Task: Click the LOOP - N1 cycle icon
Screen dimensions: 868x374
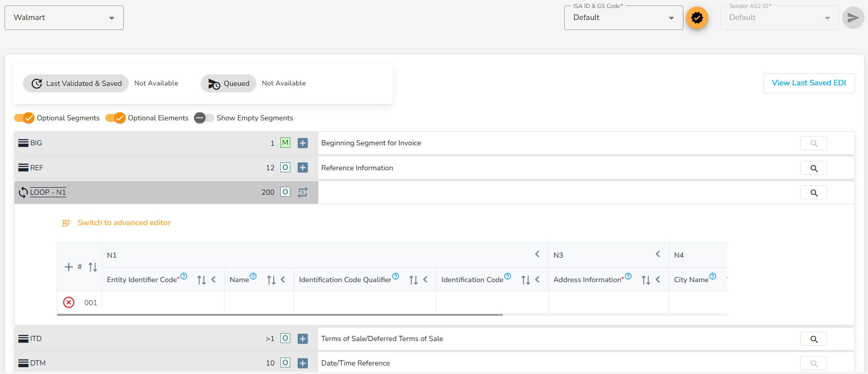Action: click(x=23, y=192)
